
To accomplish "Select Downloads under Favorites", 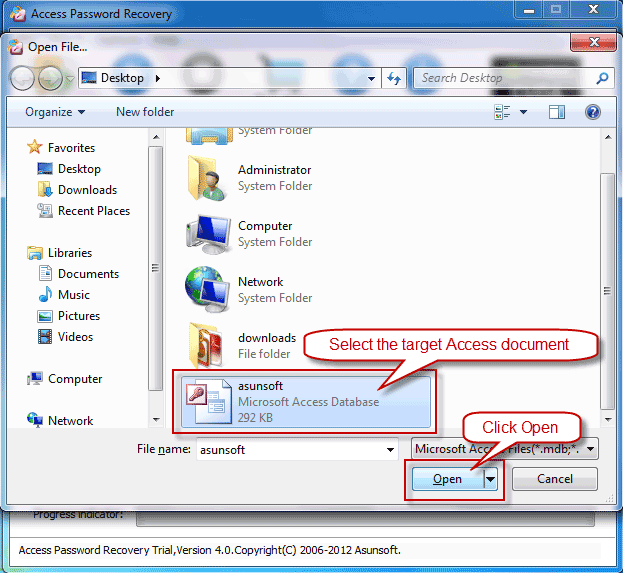I will (77, 190).
